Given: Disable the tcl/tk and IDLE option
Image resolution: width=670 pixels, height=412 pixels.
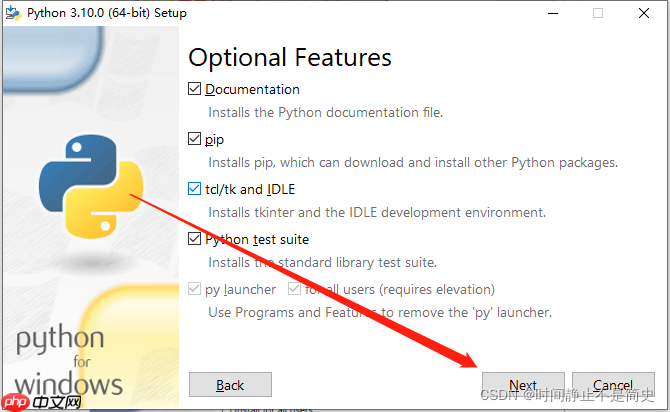Looking at the screenshot, I should pos(195,189).
